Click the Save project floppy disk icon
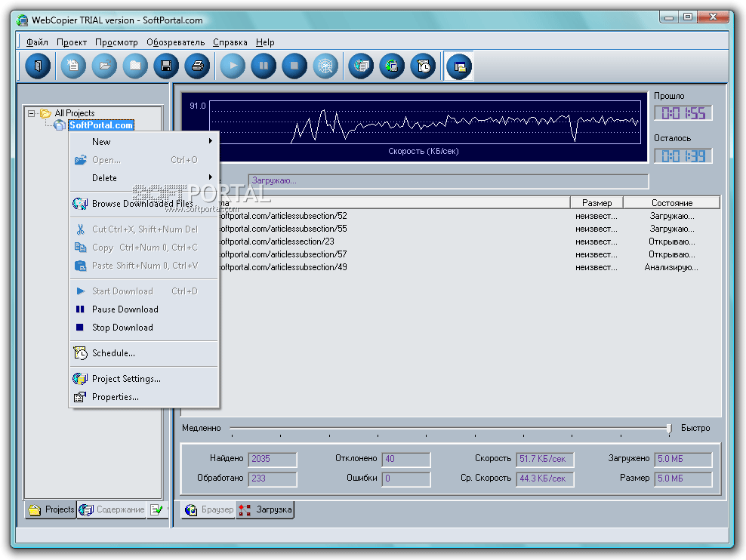The height and width of the screenshot is (560, 746). pos(165,66)
